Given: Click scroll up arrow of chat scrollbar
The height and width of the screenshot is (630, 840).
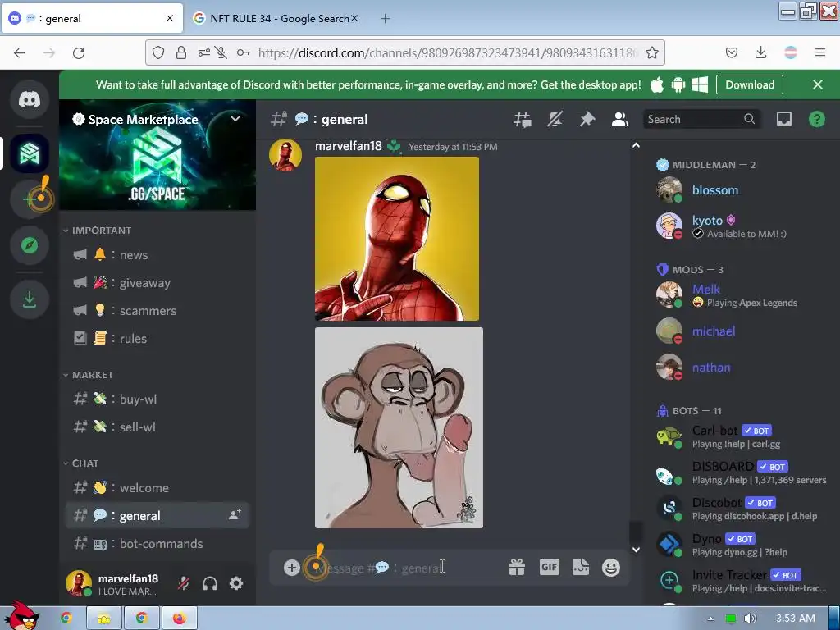Looking at the screenshot, I should (x=636, y=145).
